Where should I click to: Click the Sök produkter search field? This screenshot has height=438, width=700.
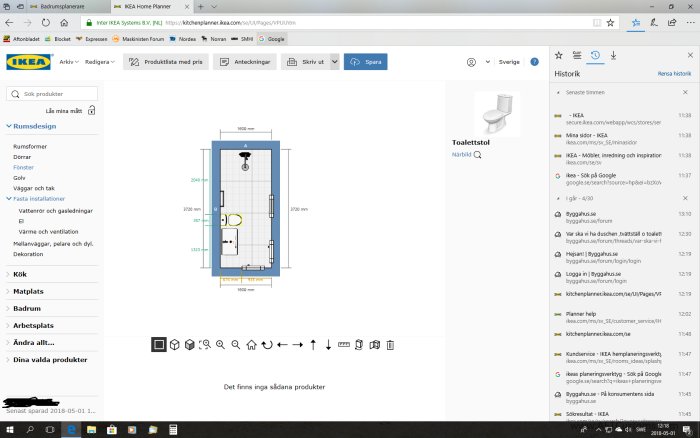pyautogui.click(x=52, y=94)
